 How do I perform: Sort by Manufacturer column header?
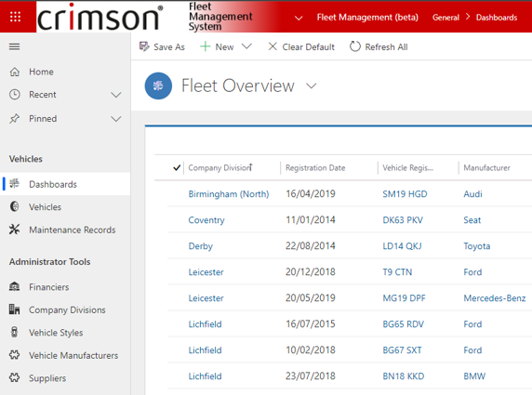(x=486, y=167)
